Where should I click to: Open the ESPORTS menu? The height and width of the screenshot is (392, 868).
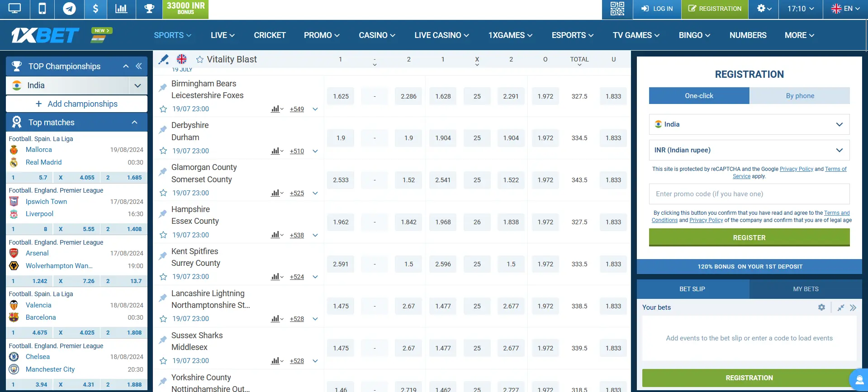[573, 35]
